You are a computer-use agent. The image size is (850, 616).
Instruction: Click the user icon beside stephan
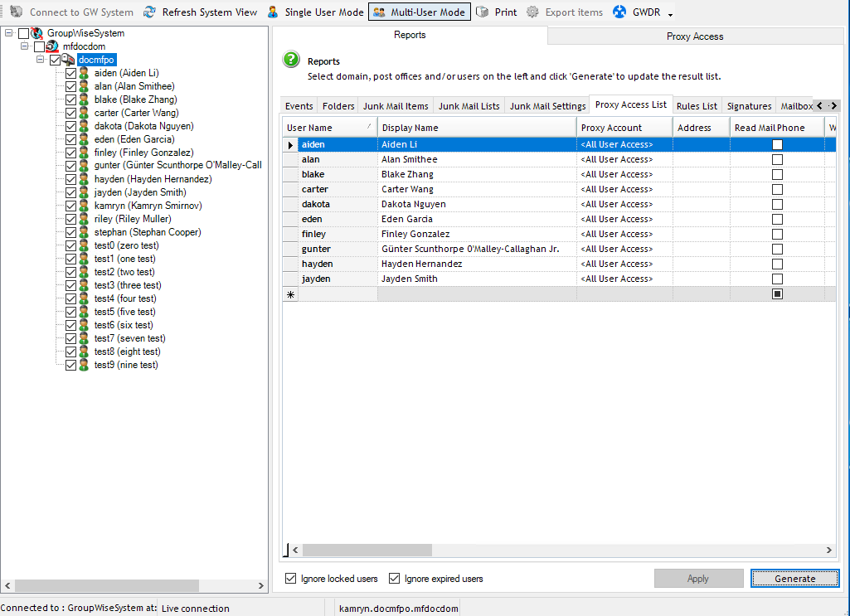[84, 232]
